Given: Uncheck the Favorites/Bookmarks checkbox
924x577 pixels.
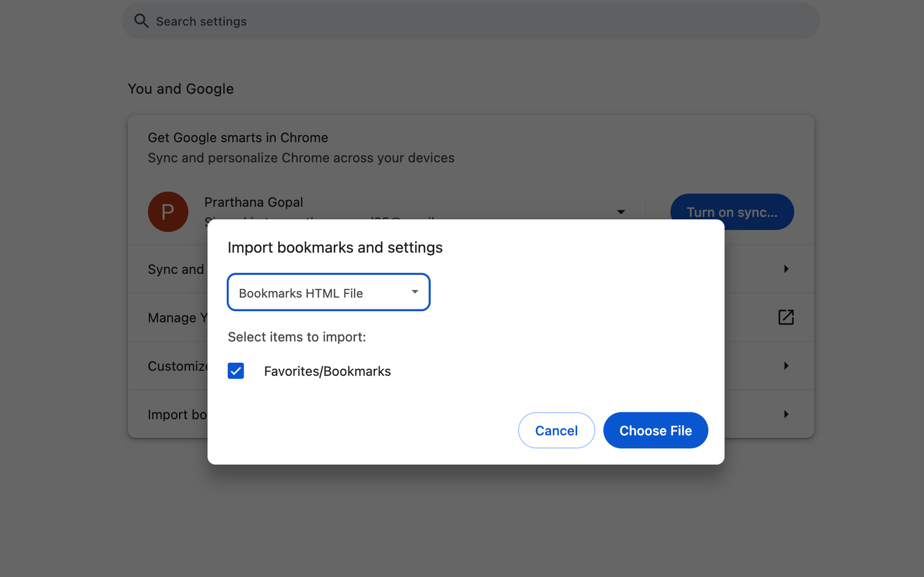Looking at the screenshot, I should point(236,371).
